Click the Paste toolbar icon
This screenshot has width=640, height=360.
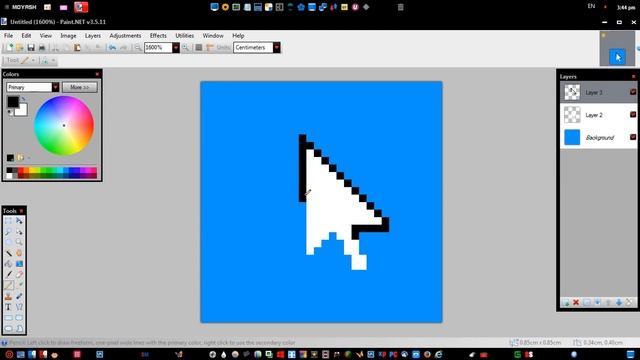[x=77, y=48]
